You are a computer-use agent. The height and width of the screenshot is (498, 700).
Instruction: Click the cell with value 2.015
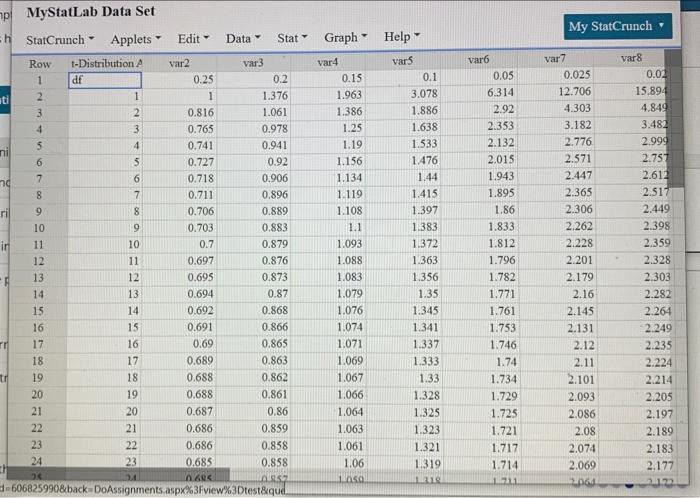tap(479, 159)
